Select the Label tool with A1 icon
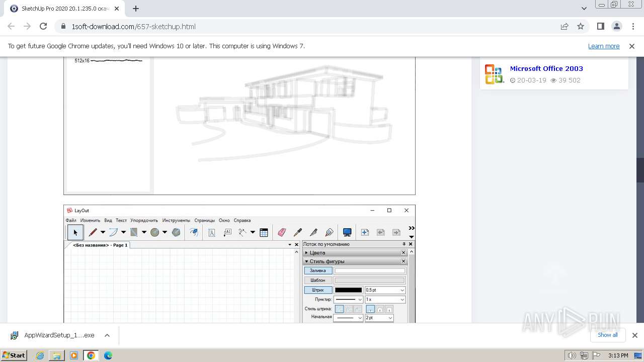 (227, 232)
